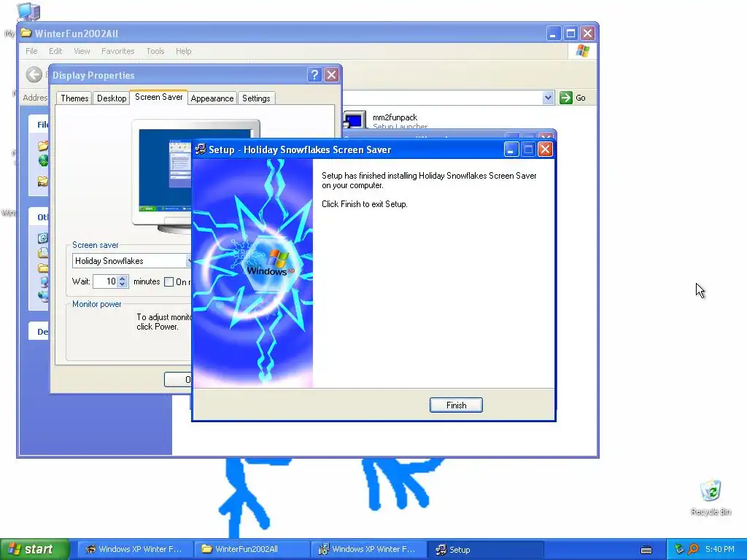Click the 'Click Finish to exit Setup.' text
This screenshot has width=747, height=560.
coord(365,204)
